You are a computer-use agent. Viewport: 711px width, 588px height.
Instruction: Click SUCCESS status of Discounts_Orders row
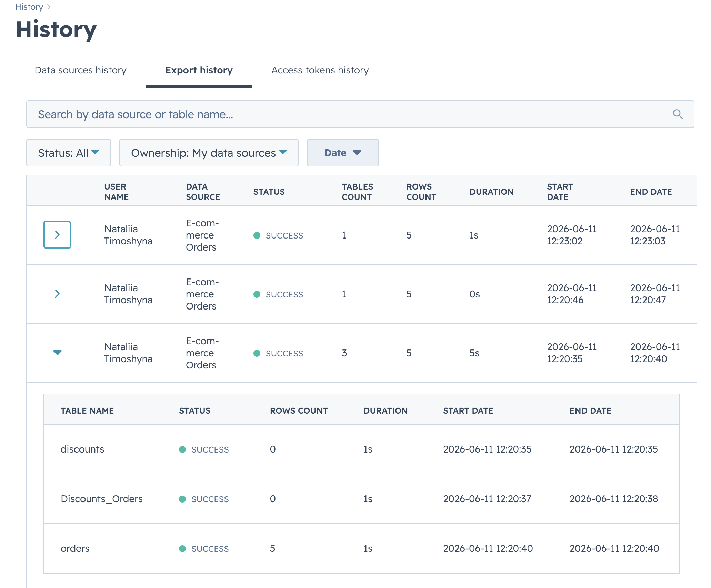coord(204,499)
